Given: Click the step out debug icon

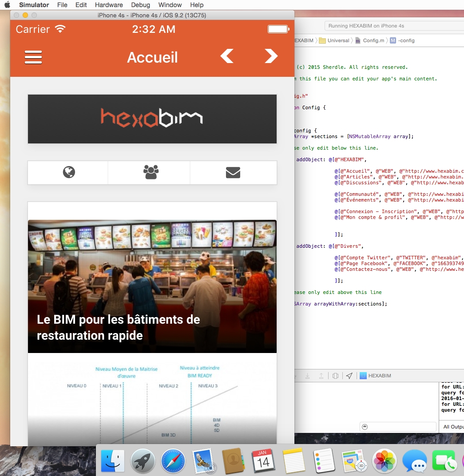Looking at the screenshot, I should coord(321,376).
